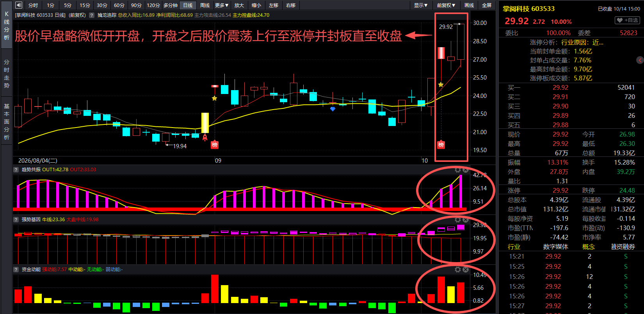Click the 右移 shift-right button
Image resolution: width=644 pixels, height=314 pixels.
pos(291,5)
